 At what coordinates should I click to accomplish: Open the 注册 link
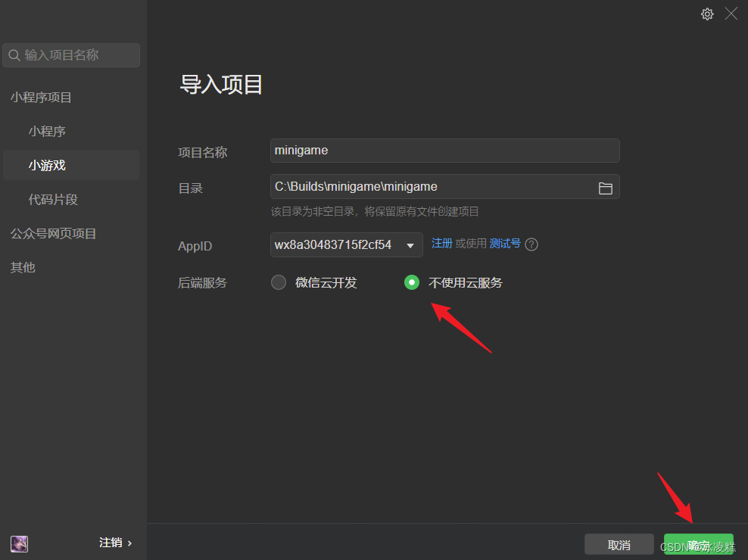coord(441,243)
